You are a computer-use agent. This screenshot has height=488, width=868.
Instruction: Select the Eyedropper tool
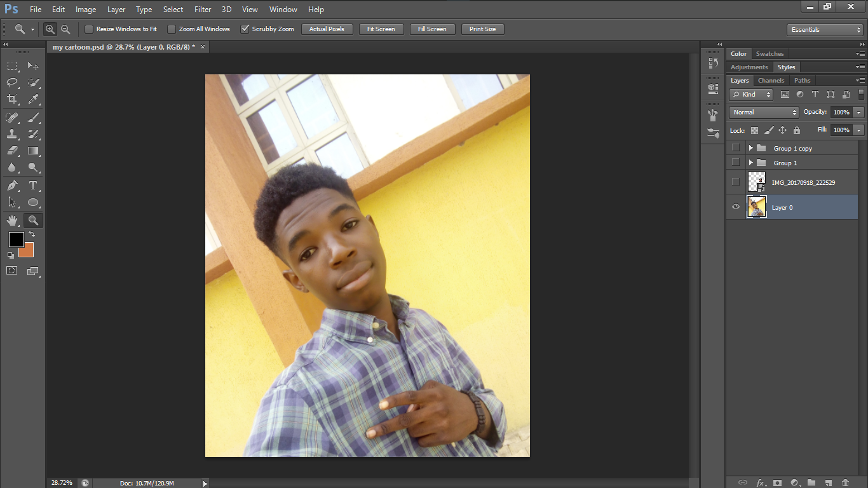(x=33, y=99)
